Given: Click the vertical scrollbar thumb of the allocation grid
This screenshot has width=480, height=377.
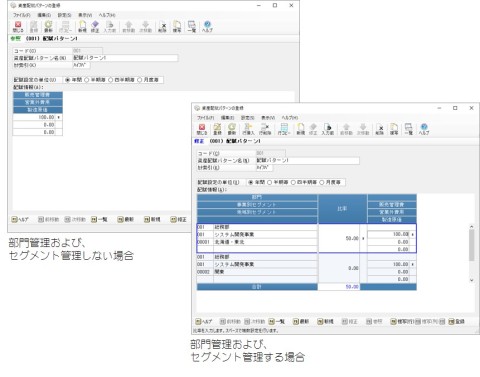Looking at the screenshot, I should point(471,245).
